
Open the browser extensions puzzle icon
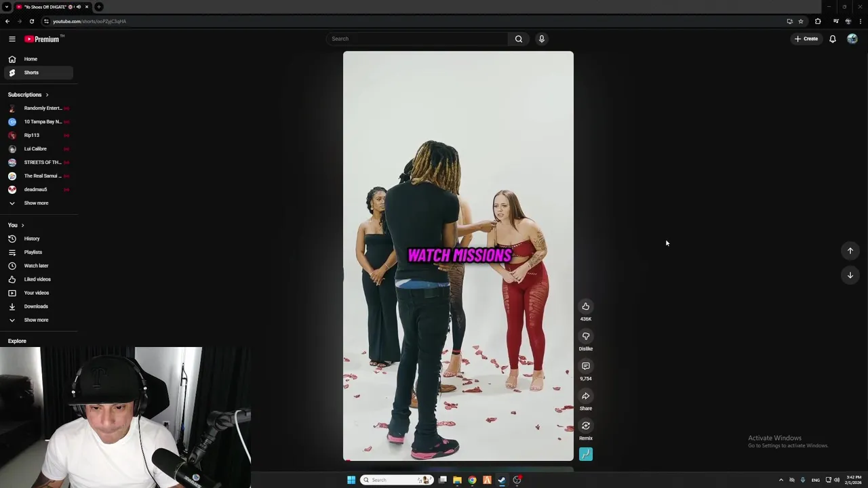[x=818, y=21]
